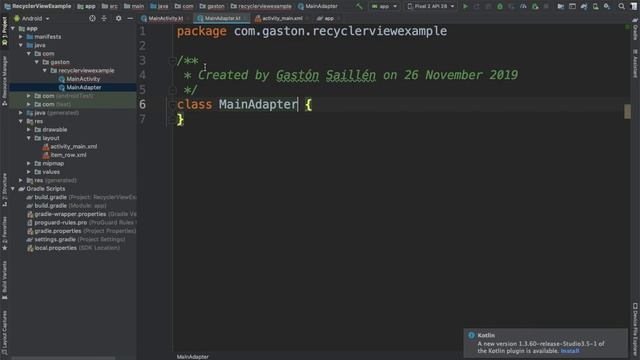The width and height of the screenshot is (640, 360).
Task: Click Install link in Kotlin notification
Action: click(x=570, y=351)
